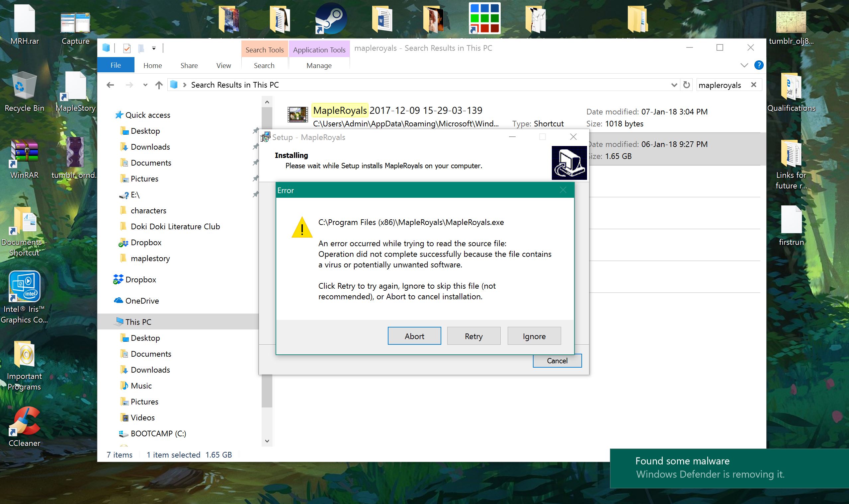Click navigation pane scroll up arrow
849x504 pixels.
267,102
